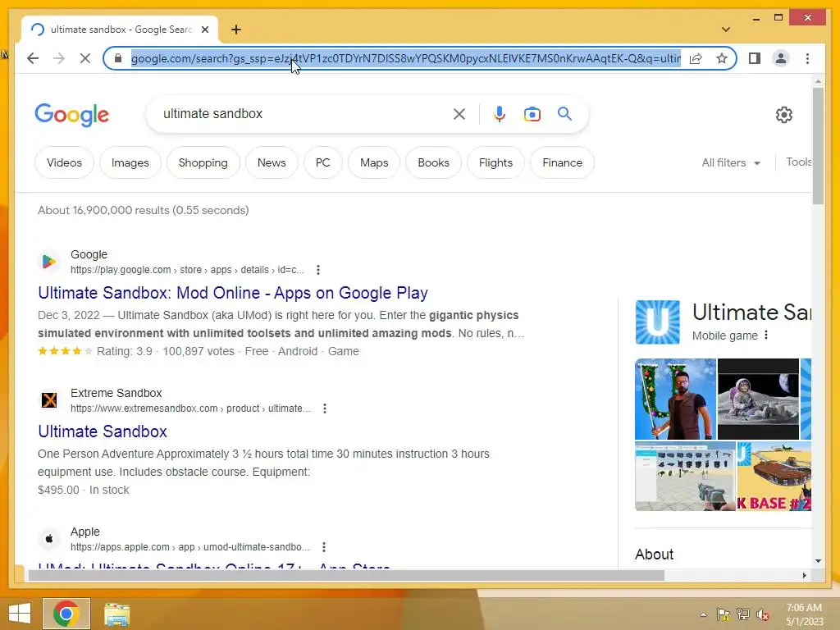Open File Explorer from taskbar
Image resolution: width=840 pixels, height=630 pixels.
[x=116, y=614]
